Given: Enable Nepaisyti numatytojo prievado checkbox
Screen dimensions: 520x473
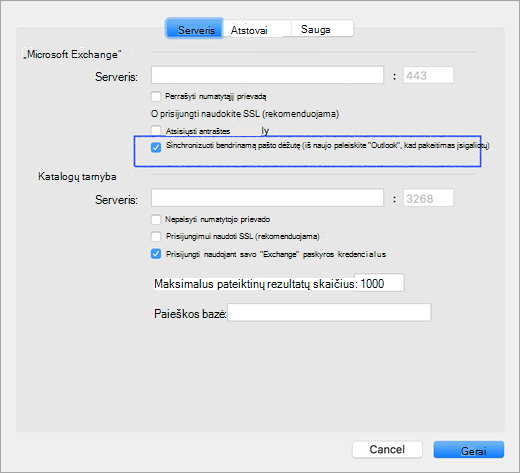Looking at the screenshot, I should point(156,220).
